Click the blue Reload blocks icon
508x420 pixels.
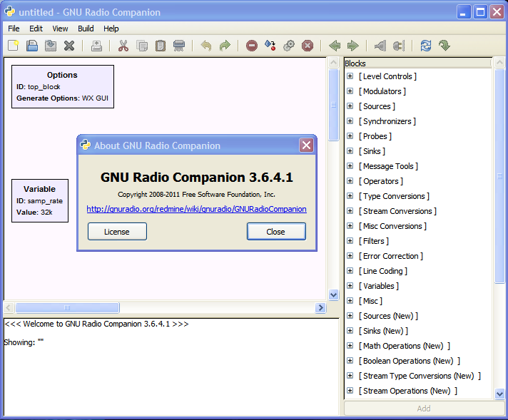coord(426,46)
